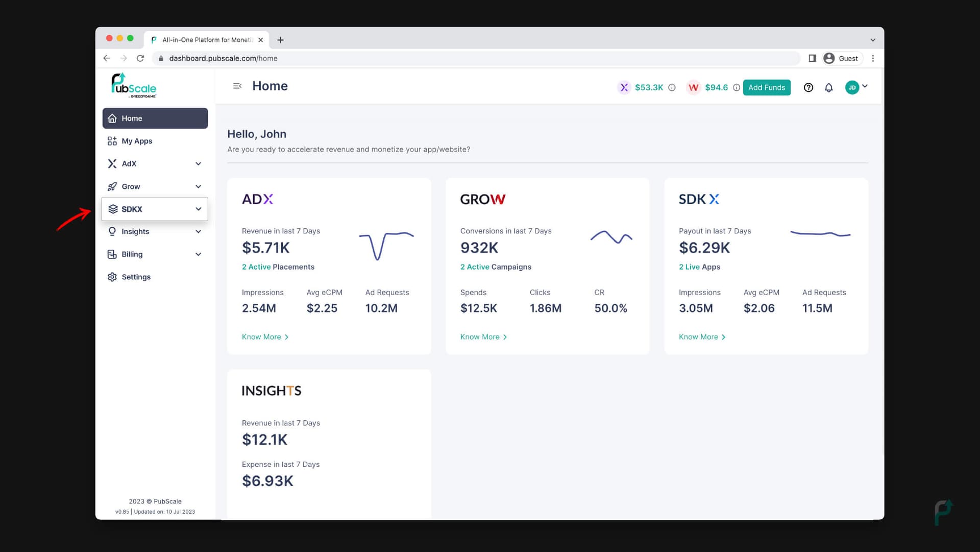Open the user account JD menu
The height and width of the screenshot is (552, 980).
tap(856, 87)
